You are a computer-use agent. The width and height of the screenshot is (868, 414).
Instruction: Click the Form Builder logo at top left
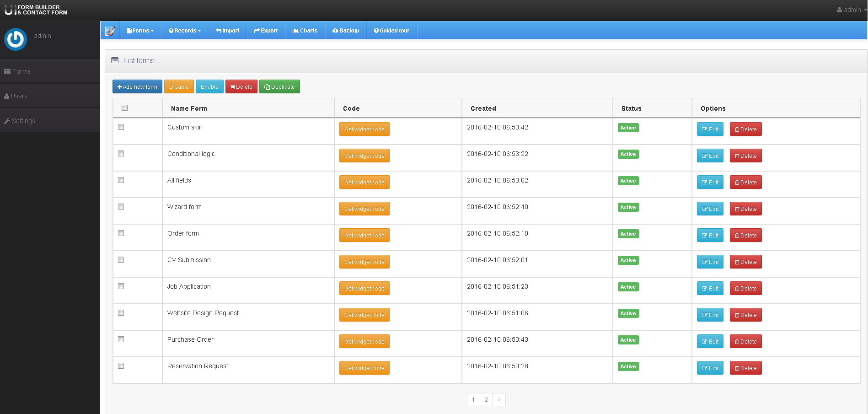click(x=36, y=10)
